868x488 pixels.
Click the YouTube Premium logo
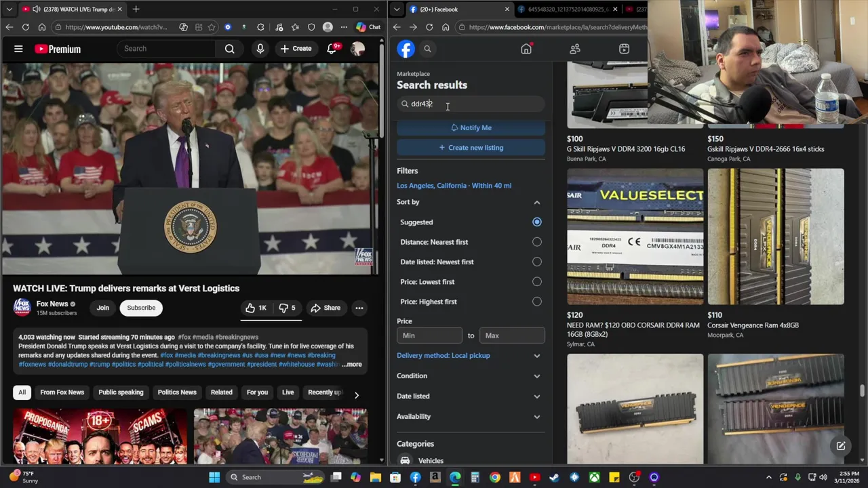(x=58, y=49)
